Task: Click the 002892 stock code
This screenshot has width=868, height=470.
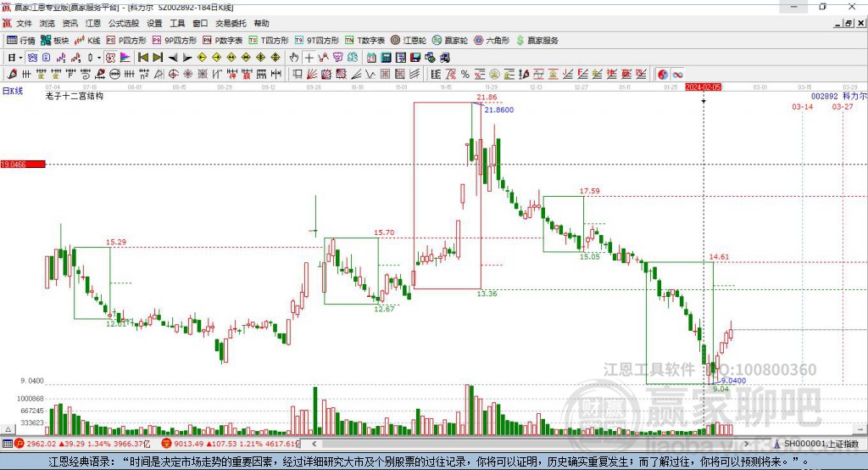Action: click(824, 97)
